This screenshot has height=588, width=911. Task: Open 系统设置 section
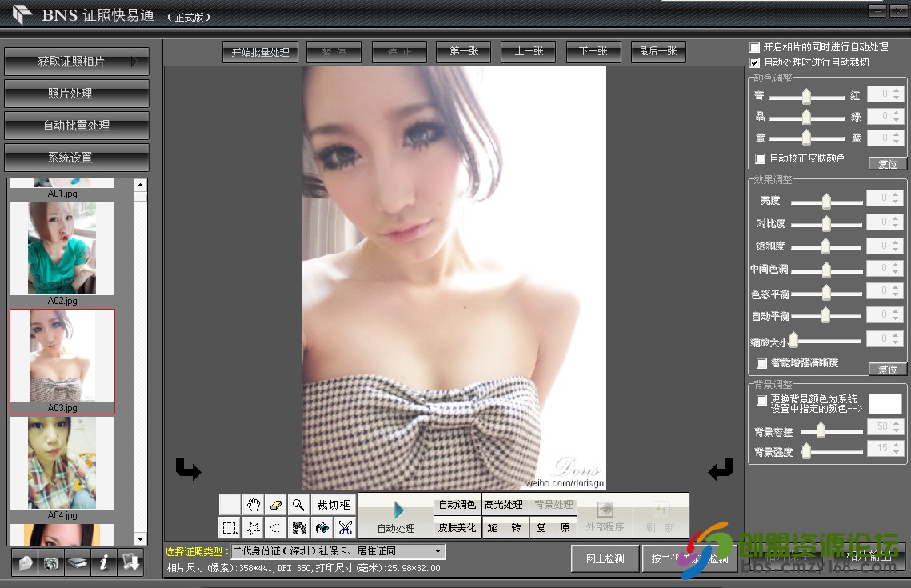coord(77,158)
